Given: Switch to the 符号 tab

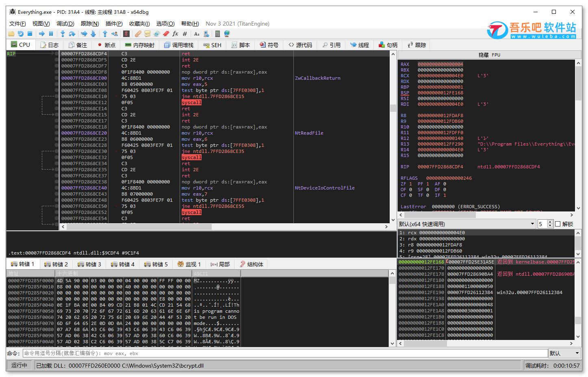Looking at the screenshot, I should pyautogui.click(x=269, y=45).
